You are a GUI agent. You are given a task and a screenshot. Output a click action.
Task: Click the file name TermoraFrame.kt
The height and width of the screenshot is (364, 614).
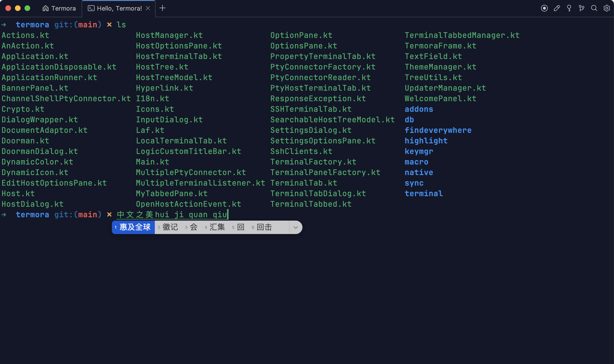441,46
